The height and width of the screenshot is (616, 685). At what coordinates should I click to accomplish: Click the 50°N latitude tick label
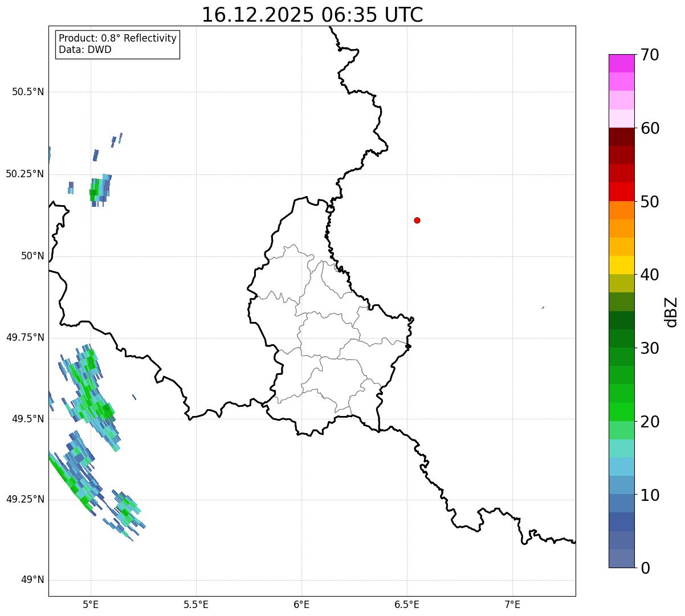coord(32,256)
